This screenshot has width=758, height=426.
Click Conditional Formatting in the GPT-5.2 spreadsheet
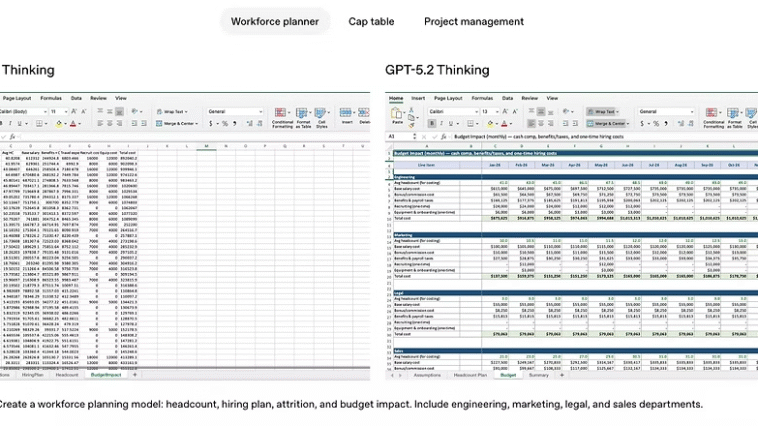coord(713,118)
